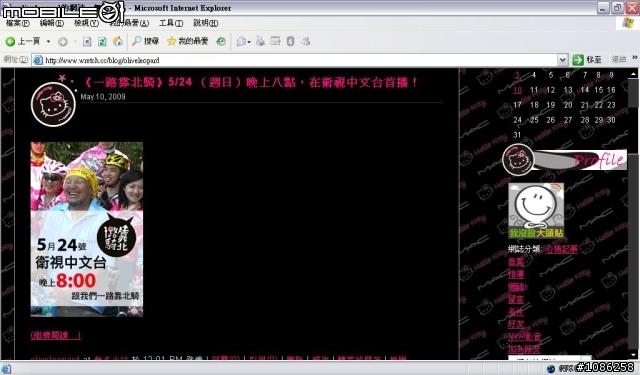Open the forward history dropdown arrow
The image size is (640, 375).
tap(75, 41)
